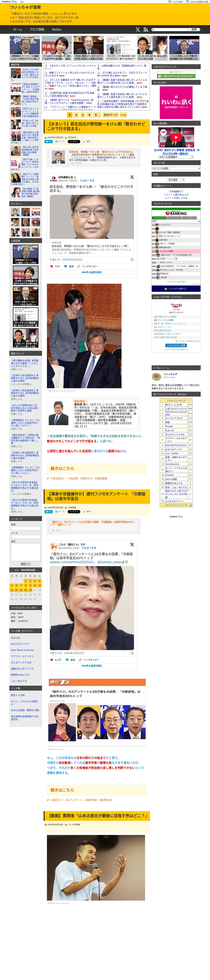Play the YouTube LIVE video in れいわ新選組 widget
210x980 pixels.
coord(176,137)
